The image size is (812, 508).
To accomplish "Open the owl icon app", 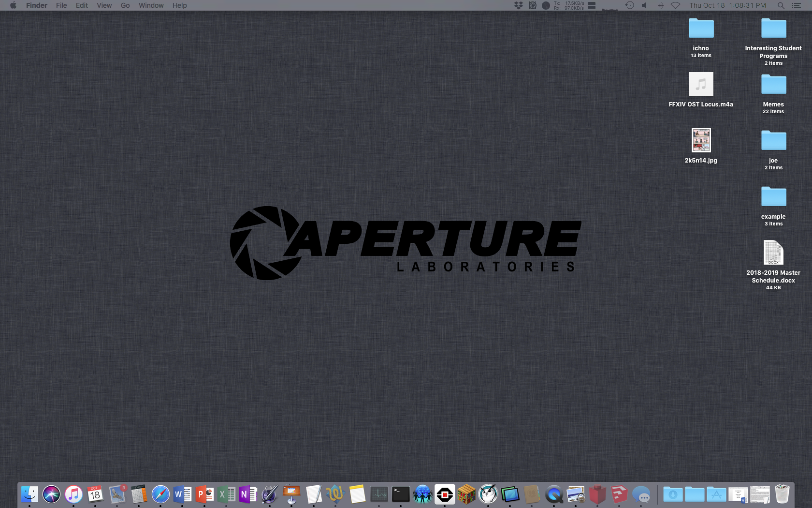I will 488,494.
